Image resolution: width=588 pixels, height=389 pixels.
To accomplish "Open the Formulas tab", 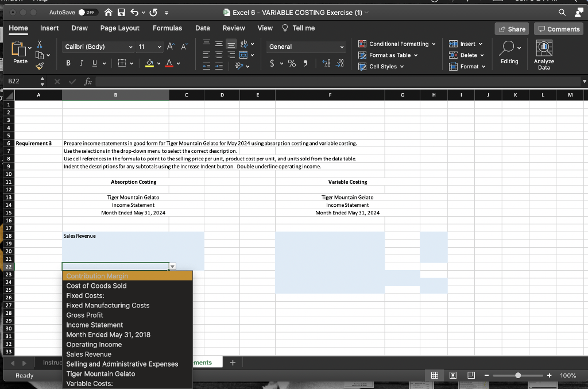I will pyautogui.click(x=167, y=28).
